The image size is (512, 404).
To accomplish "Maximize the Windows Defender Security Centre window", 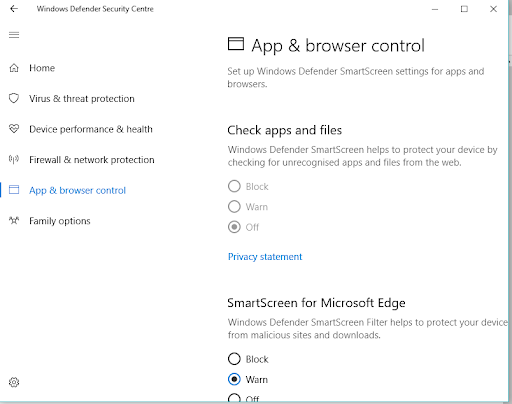I will (464, 9).
